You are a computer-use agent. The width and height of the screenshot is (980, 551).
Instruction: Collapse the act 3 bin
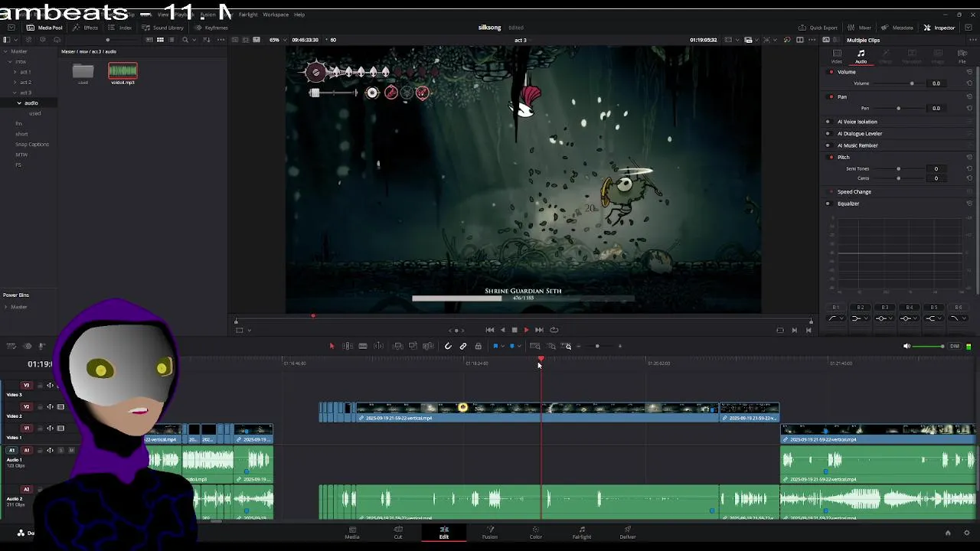[15, 93]
